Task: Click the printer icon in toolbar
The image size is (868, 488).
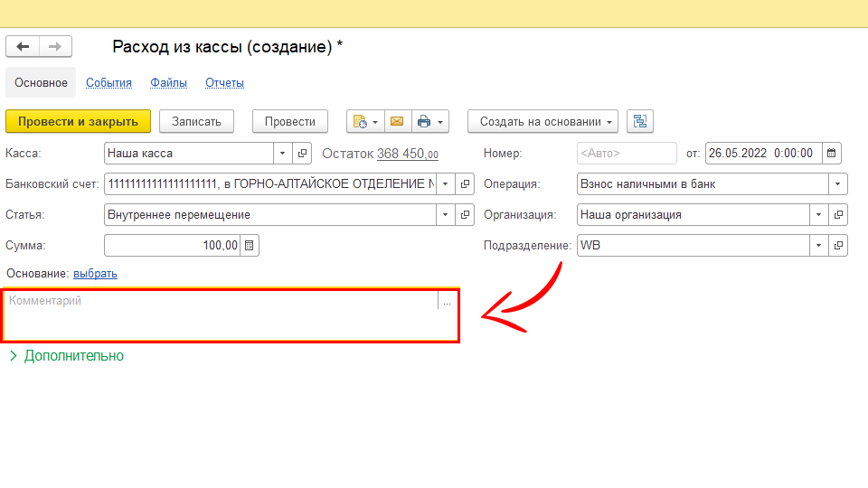Action: point(424,122)
